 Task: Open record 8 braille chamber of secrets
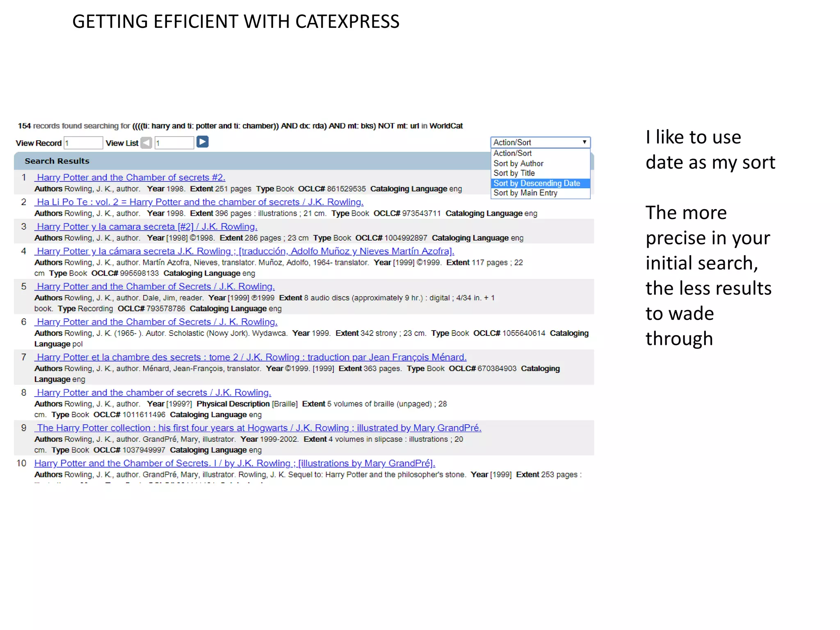[x=153, y=393]
